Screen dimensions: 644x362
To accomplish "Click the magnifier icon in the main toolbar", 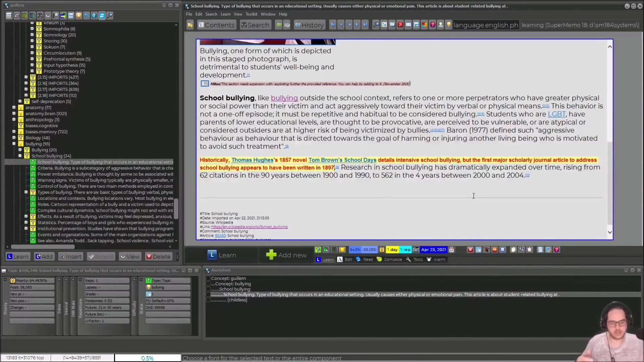I will coord(376,25).
